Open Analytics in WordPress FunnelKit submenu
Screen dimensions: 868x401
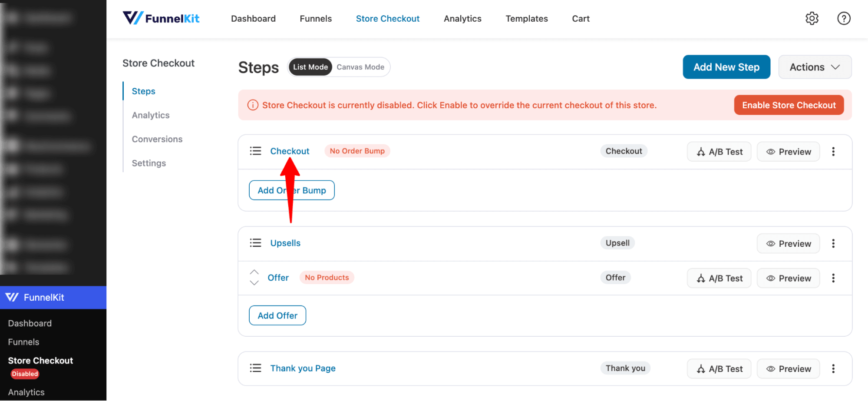[x=26, y=392]
